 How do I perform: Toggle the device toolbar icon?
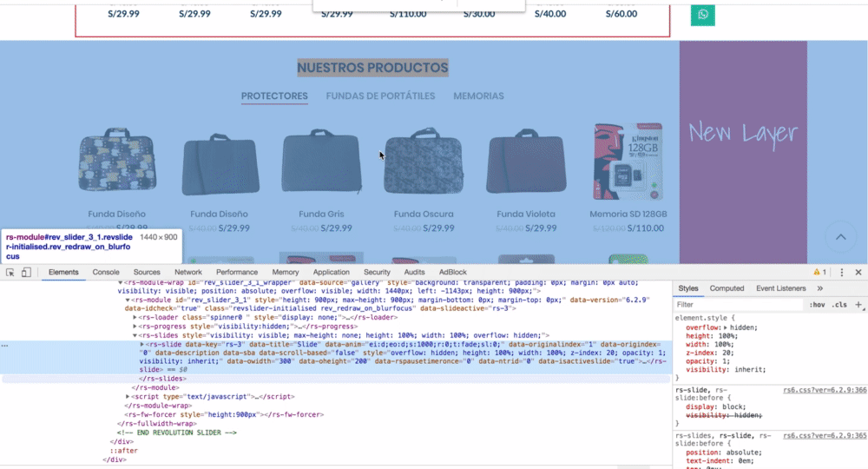(26, 273)
